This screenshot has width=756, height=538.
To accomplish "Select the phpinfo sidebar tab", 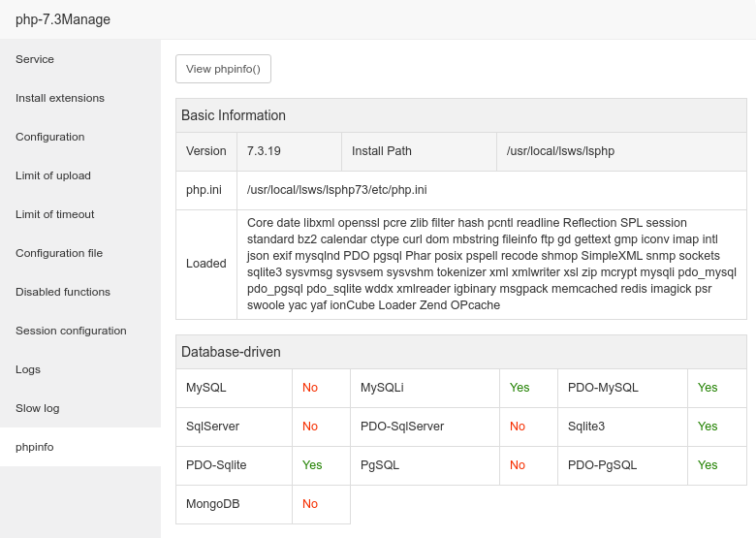I will point(35,447).
